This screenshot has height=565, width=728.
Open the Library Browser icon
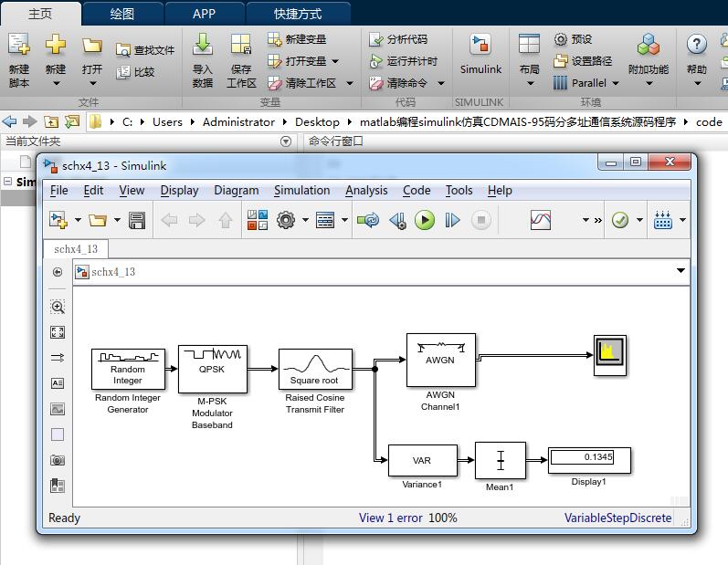[258, 220]
